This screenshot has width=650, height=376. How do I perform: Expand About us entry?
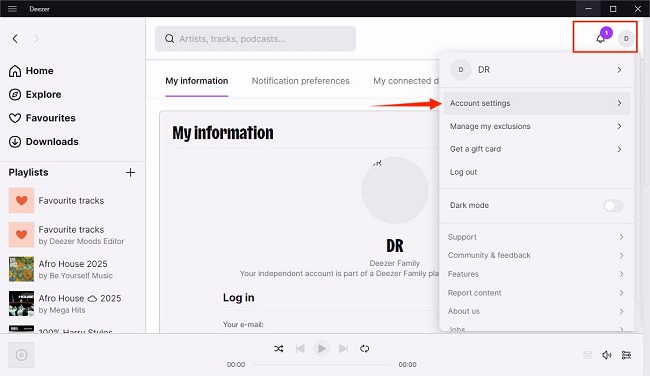click(x=536, y=311)
